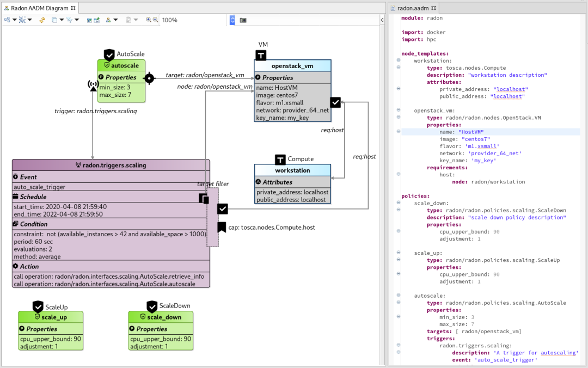Click the crosshair target icon on autoscale node
The width and height of the screenshot is (588, 368).
(149, 78)
